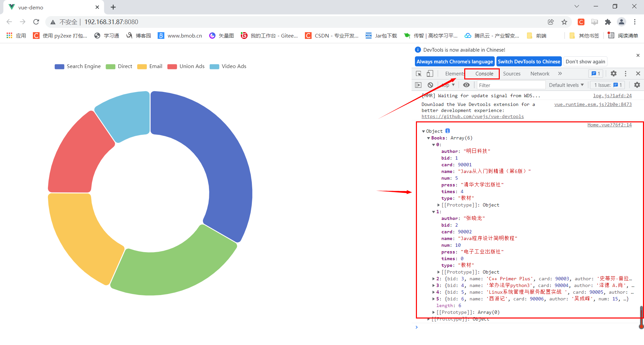Open the Home.vue?76f2:14 source link
Viewport: 644px width, 345px height.
pyautogui.click(x=609, y=125)
